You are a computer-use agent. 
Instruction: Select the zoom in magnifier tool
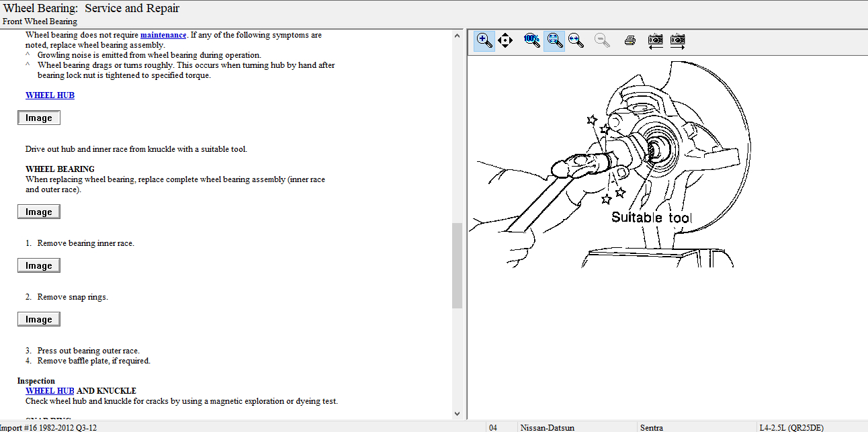click(x=484, y=40)
